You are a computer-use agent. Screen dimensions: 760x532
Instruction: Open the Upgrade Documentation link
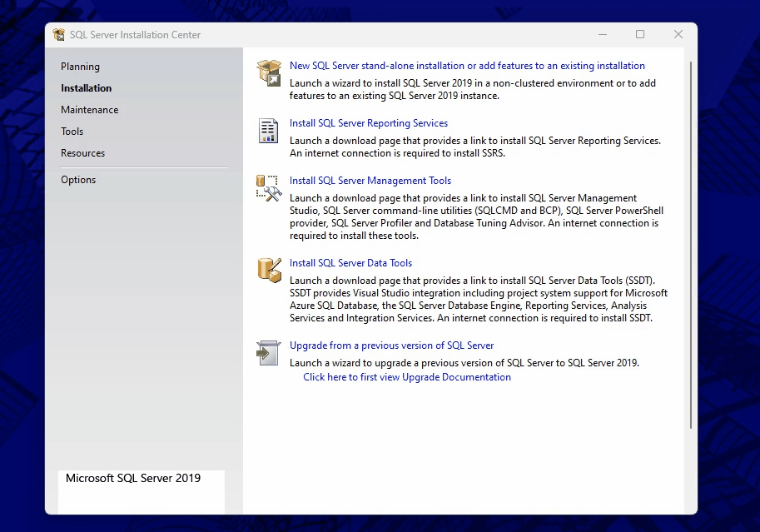point(407,377)
